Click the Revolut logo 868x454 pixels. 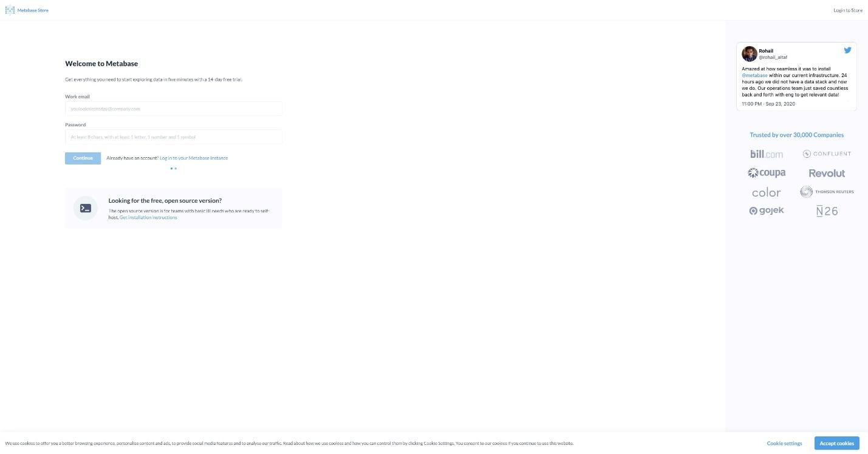coord(827,173)
